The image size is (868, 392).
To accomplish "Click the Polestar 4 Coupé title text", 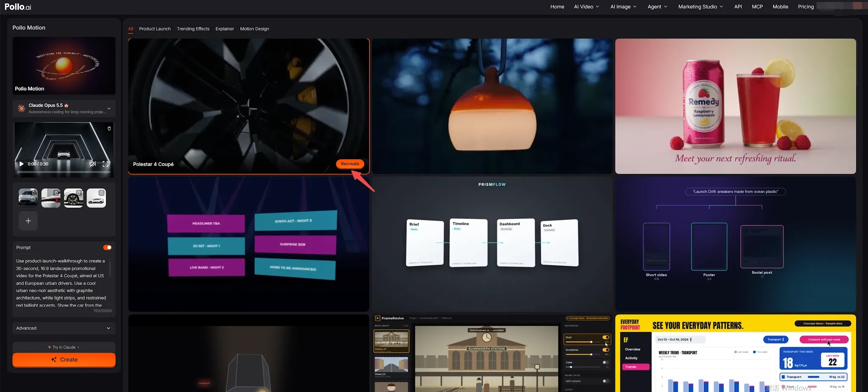I will (x=153, y=164).
